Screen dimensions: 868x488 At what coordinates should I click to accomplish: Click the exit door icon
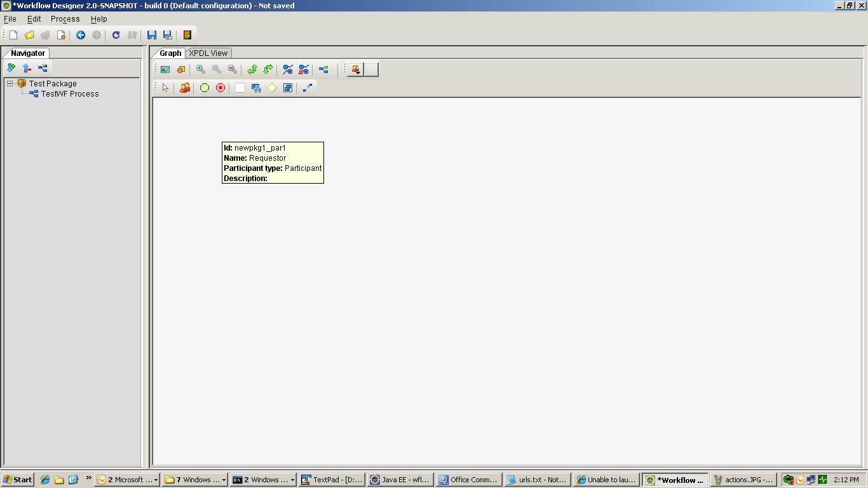pos(187,35)
